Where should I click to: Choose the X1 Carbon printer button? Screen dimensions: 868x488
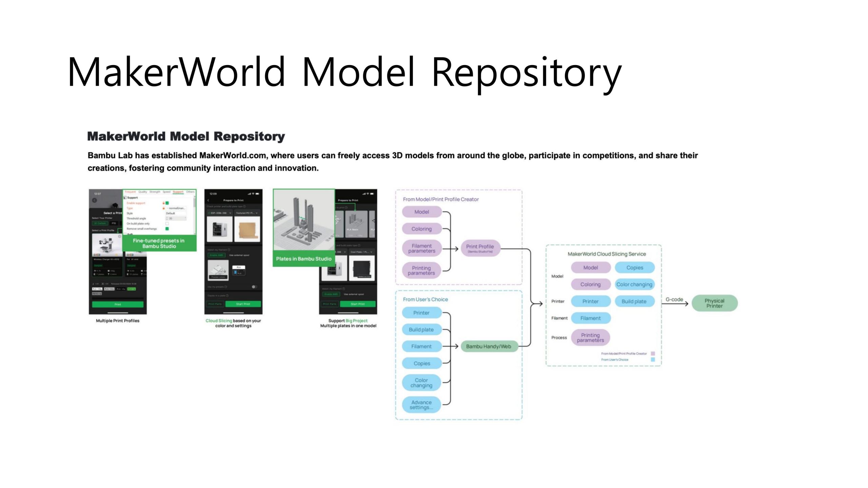100,223
